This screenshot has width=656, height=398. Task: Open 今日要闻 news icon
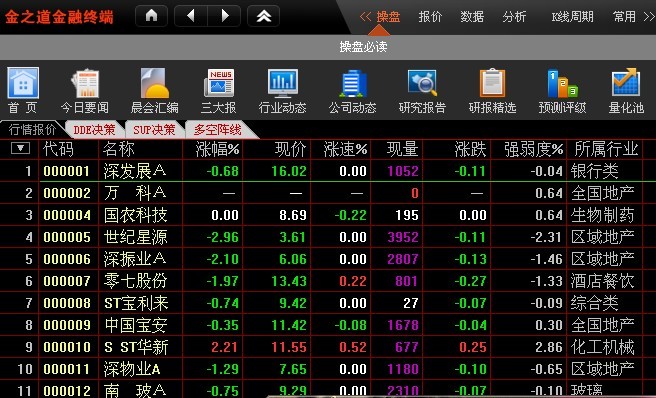click(x=85, y=83)
